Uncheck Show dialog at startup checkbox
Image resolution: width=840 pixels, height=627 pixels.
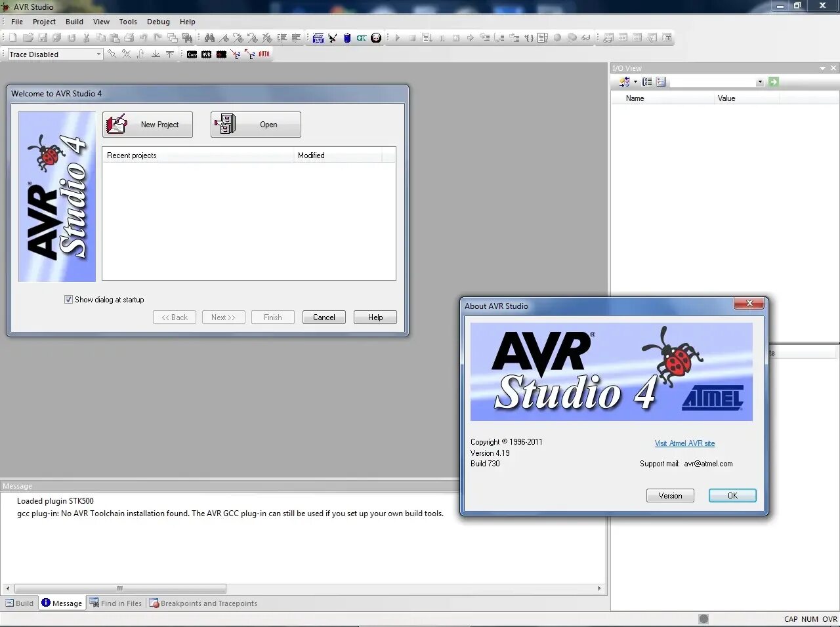68,300
